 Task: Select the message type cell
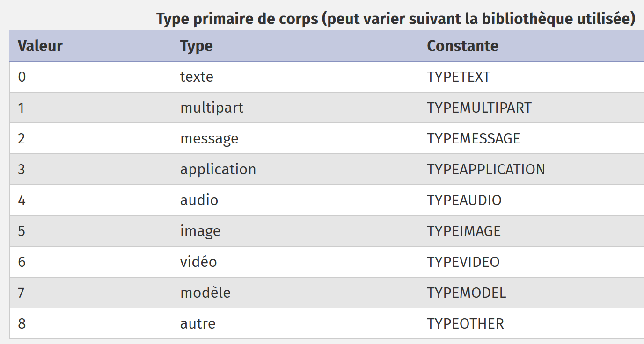pyautogui.click(x=209, y=138)
